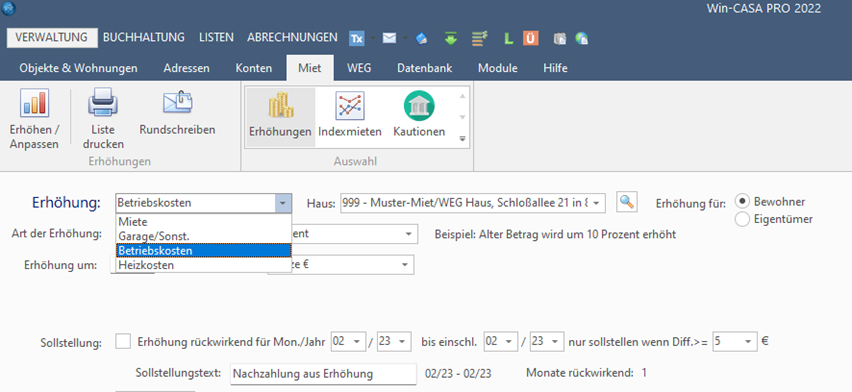Choose Betriebskosten in the dropdown list

pyautogui.click(x=204, y=251)
